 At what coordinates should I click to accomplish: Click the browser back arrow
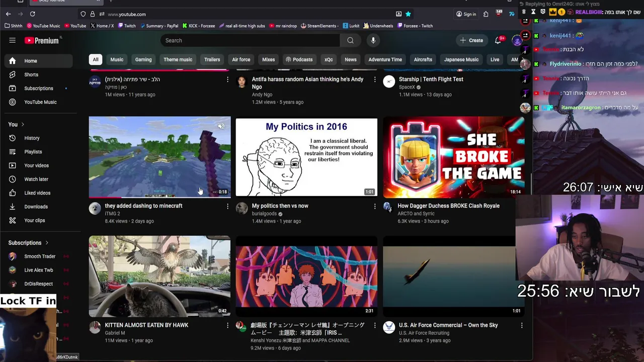pyautogui.click(x=8, y=14)
